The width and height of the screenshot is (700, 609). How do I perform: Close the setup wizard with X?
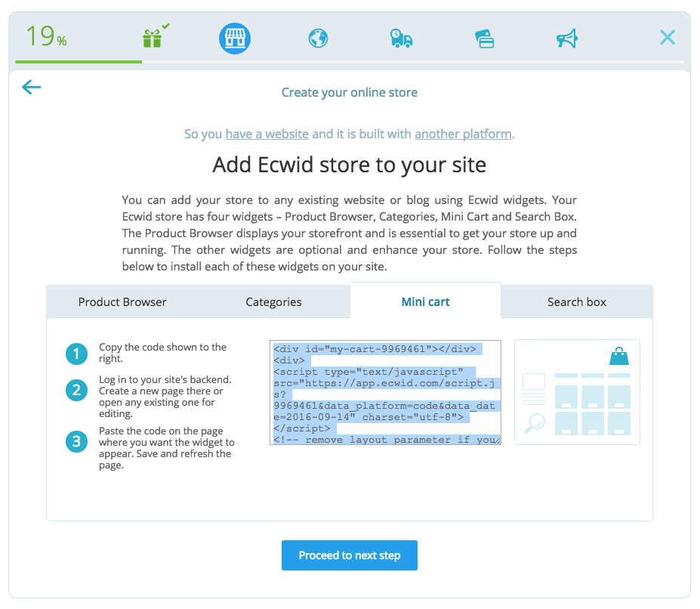point(668,38)
